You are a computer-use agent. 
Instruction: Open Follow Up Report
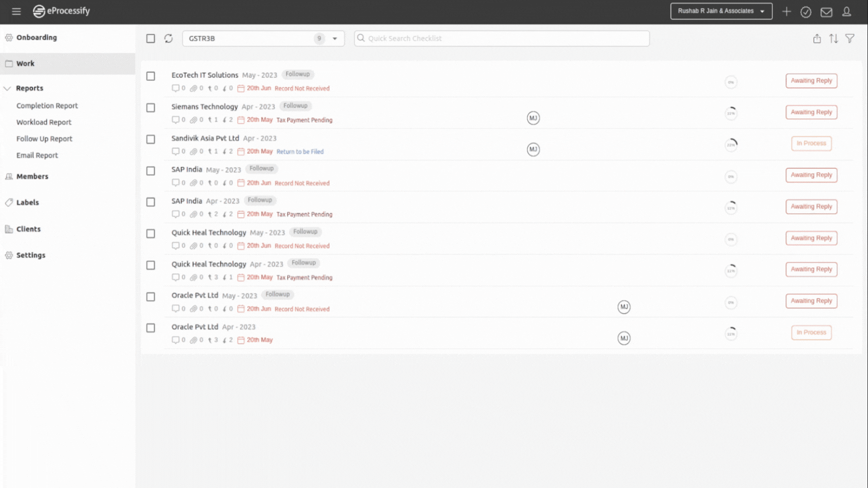[44, 139]
